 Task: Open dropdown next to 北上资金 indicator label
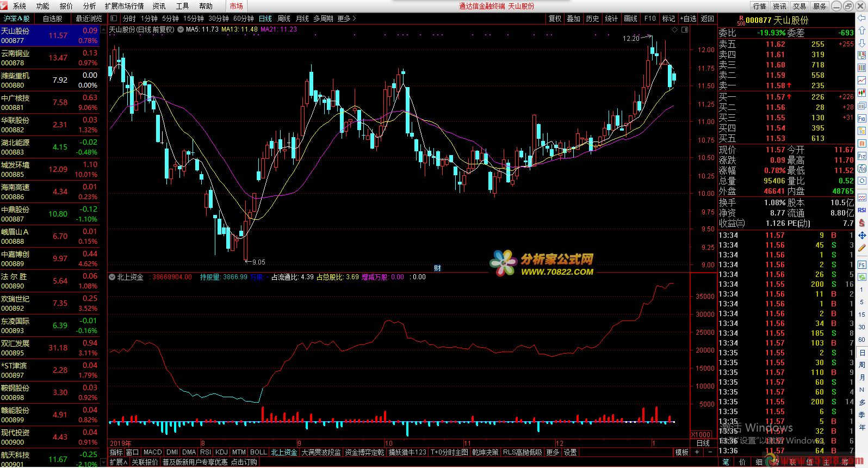(x=113, y=277)
